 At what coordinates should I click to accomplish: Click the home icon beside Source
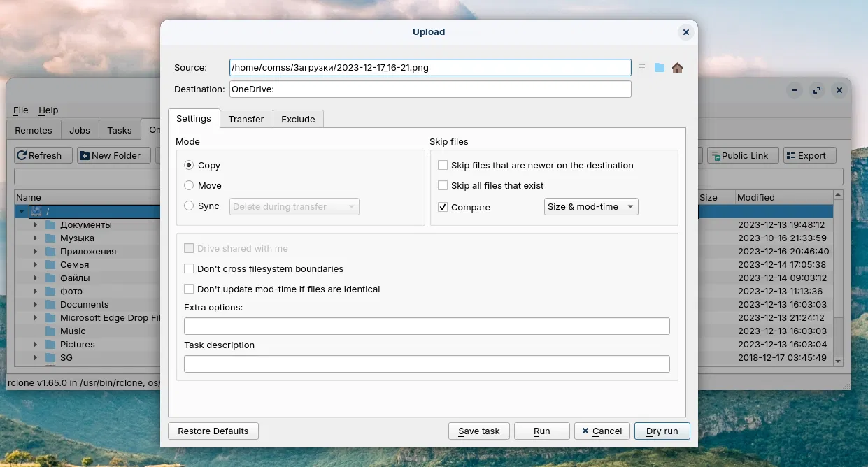tap(677, 68)
